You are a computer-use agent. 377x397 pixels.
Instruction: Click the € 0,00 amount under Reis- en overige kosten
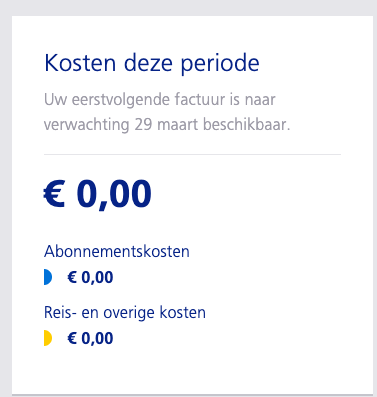90,338
